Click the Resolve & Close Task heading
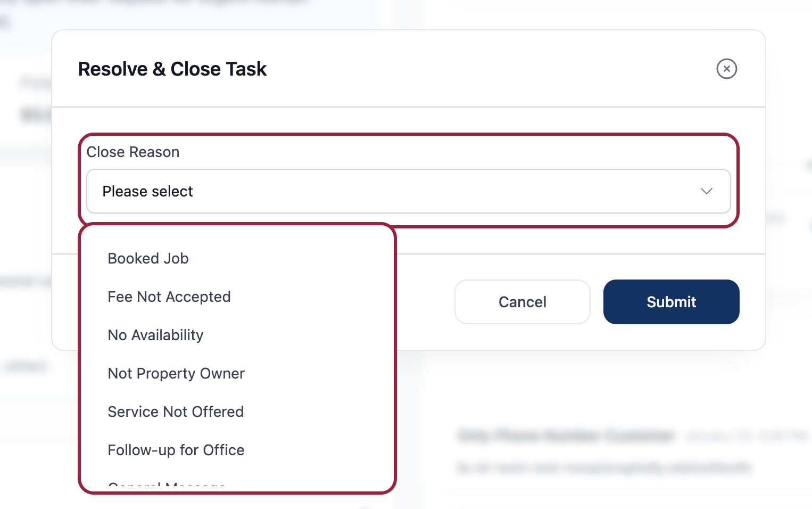The width and height of the screenshot is (812, 509). pos(172,69)
